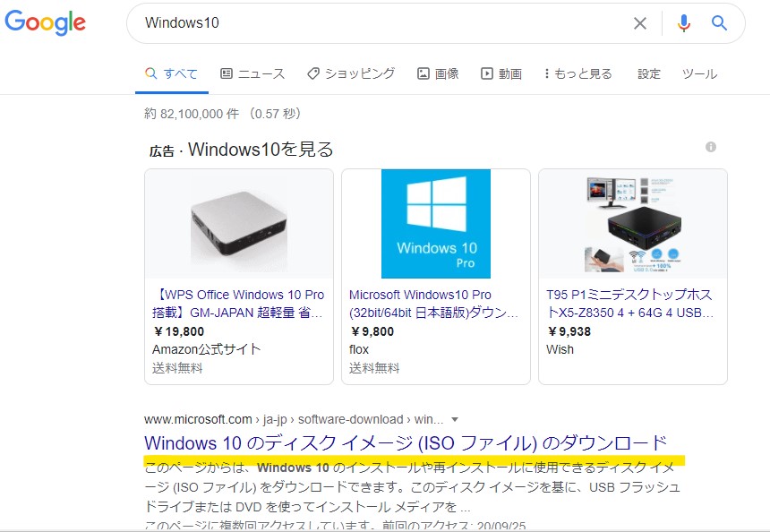The height and width of the screenshot is (532, 770).
Task: Select the すべて tab
Action: point(171,73)
